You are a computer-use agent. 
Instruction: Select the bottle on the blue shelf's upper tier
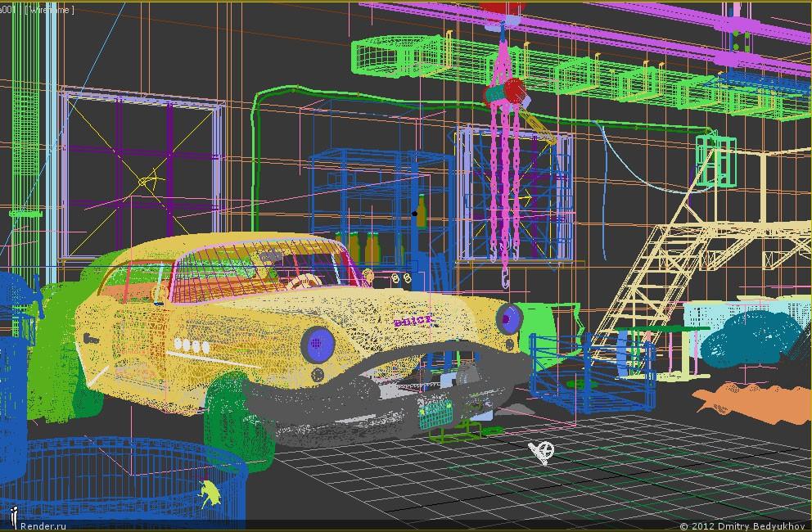pyautogui.click(x=422, y=211)
